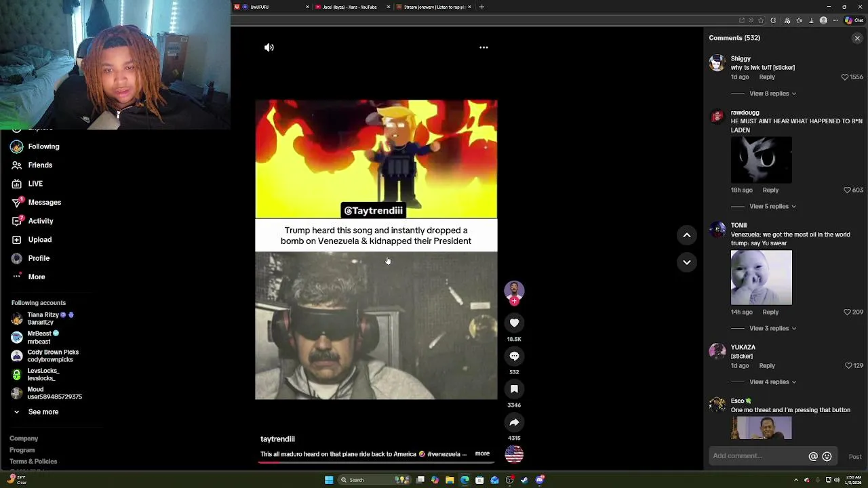Like rawdougg's comment heart
Image resolution: width=868 pixels, height=488 pixels.
848,190
